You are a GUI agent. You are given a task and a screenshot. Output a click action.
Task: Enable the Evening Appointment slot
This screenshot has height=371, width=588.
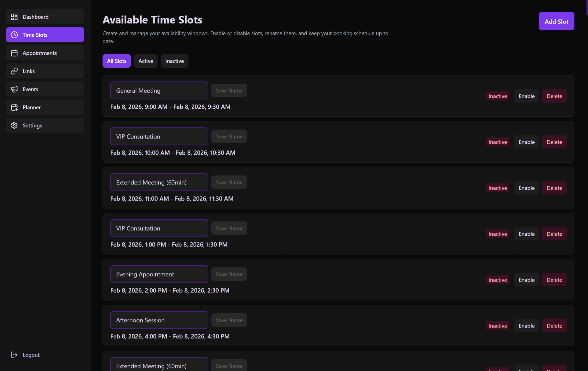point(526,279)
